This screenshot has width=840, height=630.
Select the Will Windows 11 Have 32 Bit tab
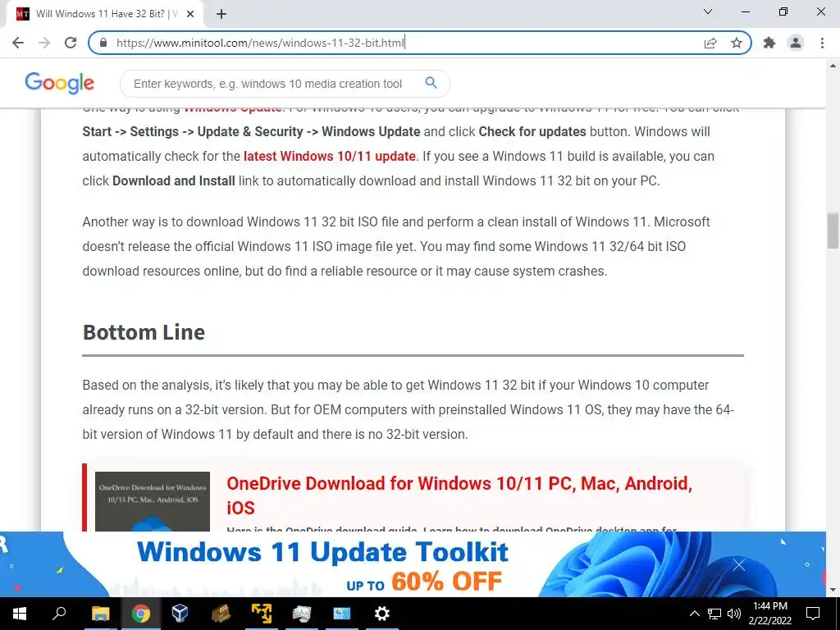(x=106, y=15)
